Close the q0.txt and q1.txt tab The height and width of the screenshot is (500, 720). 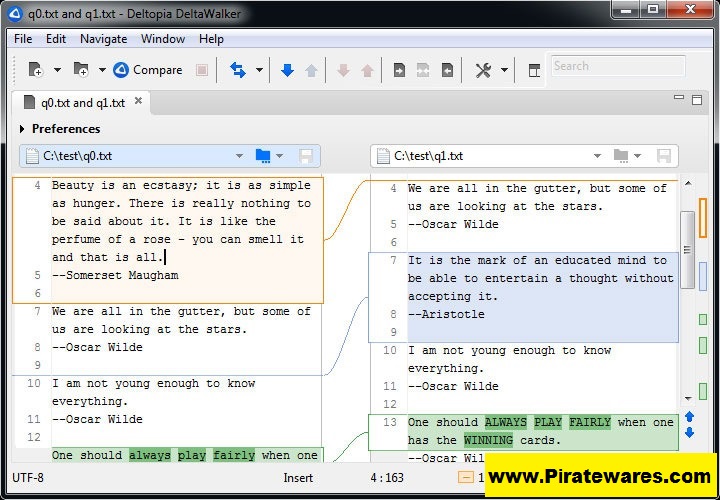click(139, 101)
